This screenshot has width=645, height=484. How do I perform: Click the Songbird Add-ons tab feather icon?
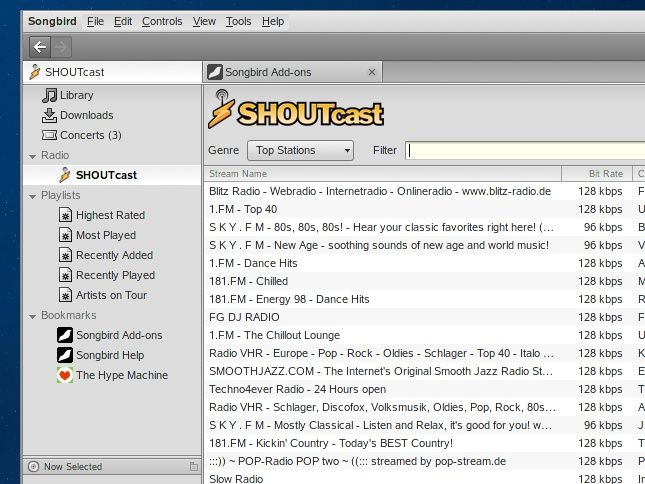tap(215, 72)
